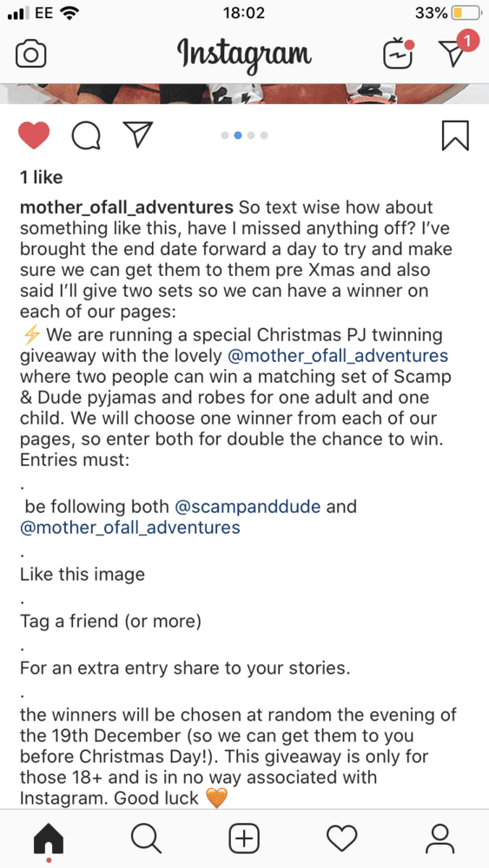Image resolution: width=489 pixels, height=868 pixels.
Task: Share post via paper plane icon
Action: (136, 135)
